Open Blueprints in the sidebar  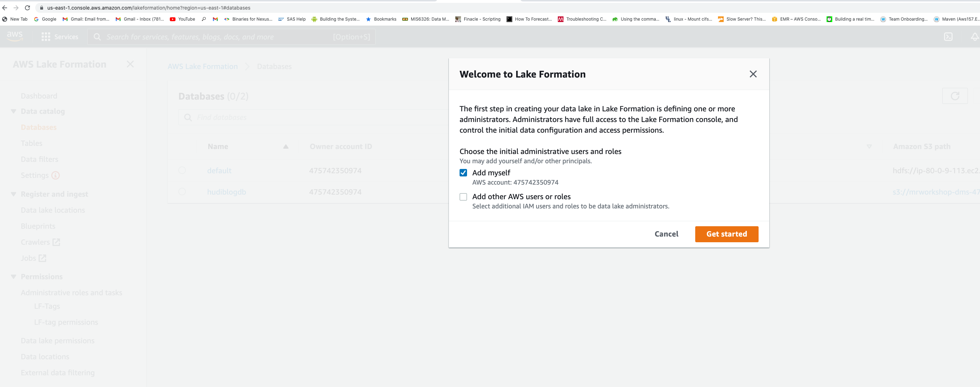(x=38, y=226)
